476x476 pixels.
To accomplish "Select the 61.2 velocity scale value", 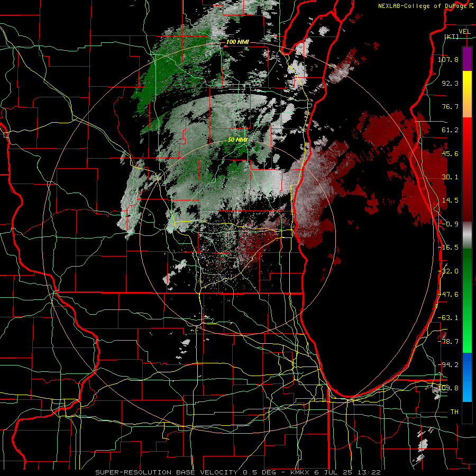I will click(x=450, y=130).
